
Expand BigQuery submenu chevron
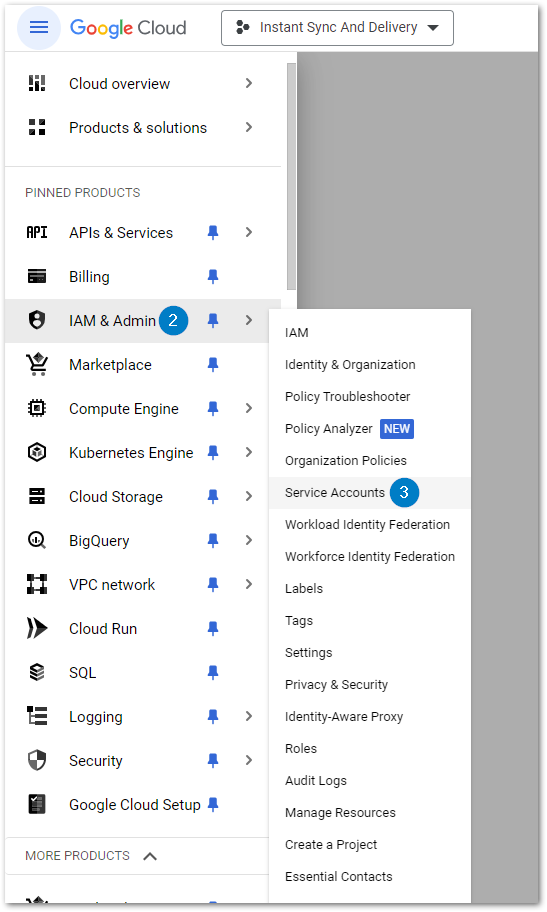coord(249,540)
